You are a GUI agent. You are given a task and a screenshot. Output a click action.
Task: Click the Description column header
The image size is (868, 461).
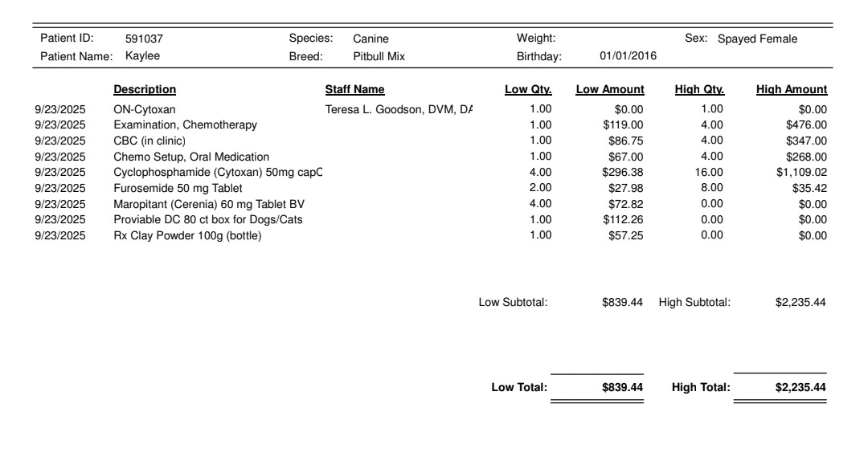tap(145, 89)
